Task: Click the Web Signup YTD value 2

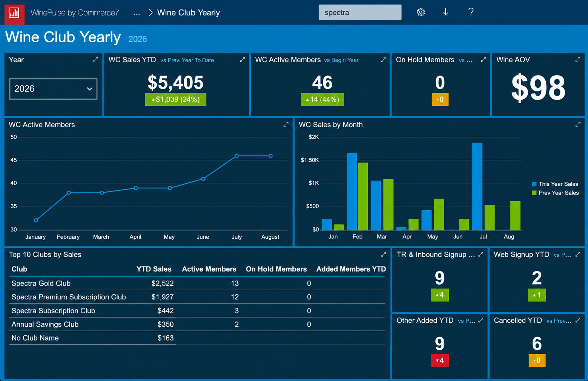Action: click(x=537, y=278)
